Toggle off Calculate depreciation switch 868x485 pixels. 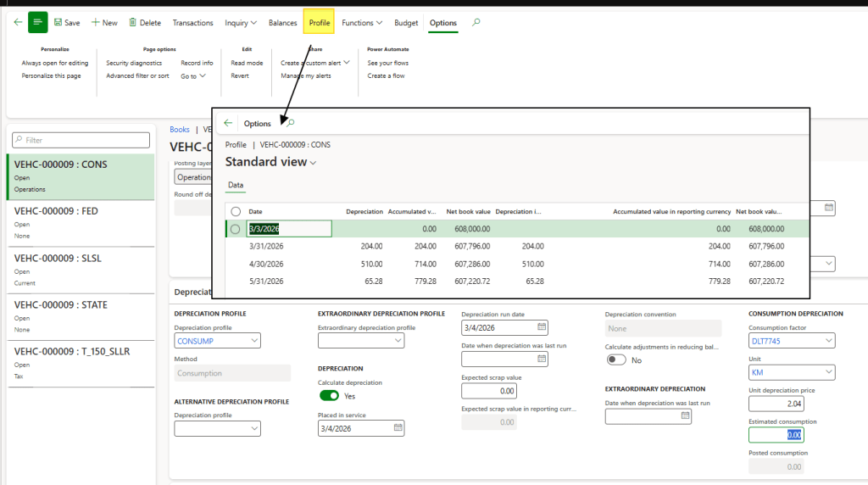pos(329,396)
